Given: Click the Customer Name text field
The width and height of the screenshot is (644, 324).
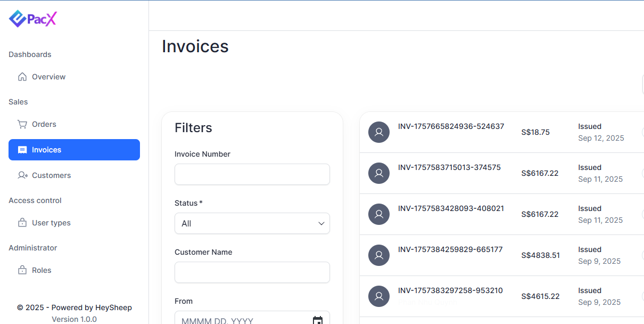Looking at the screenshot, I should pyautogui.click(x=252, y=272).
